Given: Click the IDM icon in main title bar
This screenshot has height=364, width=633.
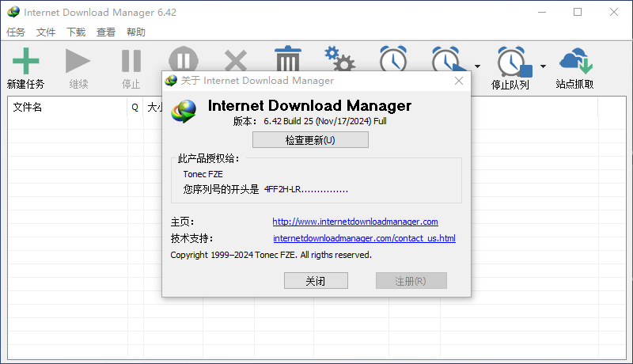Looking at the screenshot, I should (x=13, y=12).
